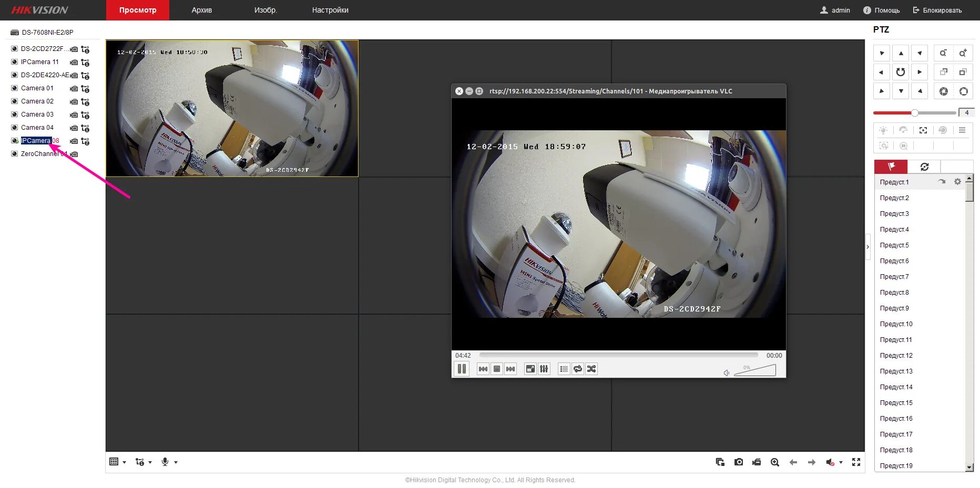
Task: Toggle live view for ZeroChannel 01
Action: click(15, 154)
